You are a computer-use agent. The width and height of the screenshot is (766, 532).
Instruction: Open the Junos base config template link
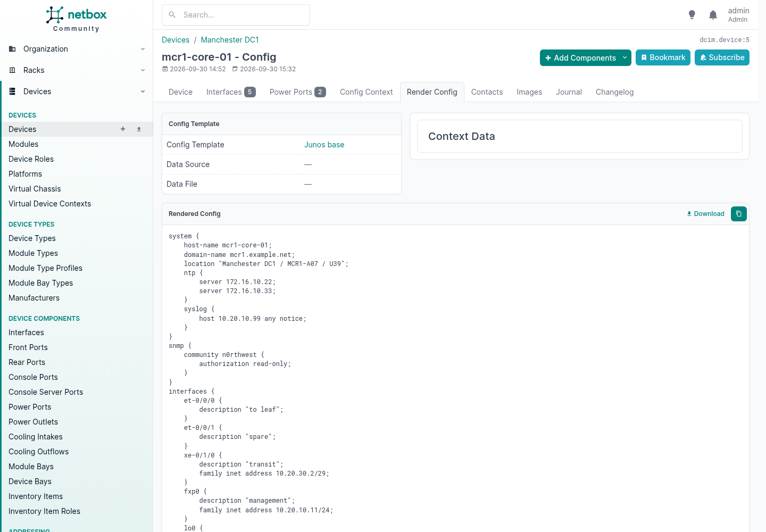click(324, 145)
